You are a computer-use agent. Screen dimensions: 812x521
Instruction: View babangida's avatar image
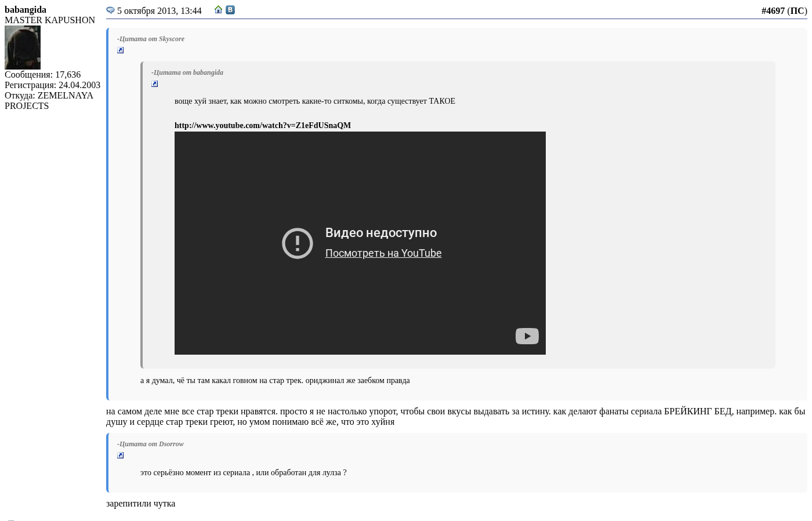point(23,48)
